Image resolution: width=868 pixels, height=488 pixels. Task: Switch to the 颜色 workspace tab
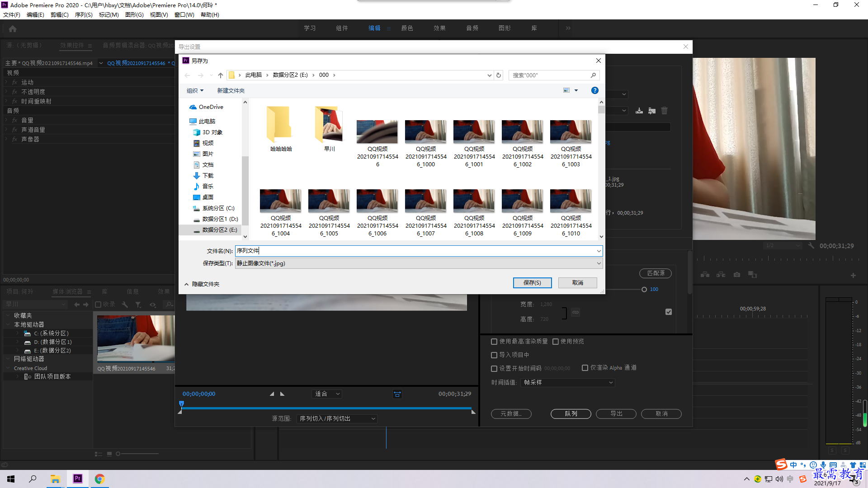pyautogui.click(x=407, y=28)
